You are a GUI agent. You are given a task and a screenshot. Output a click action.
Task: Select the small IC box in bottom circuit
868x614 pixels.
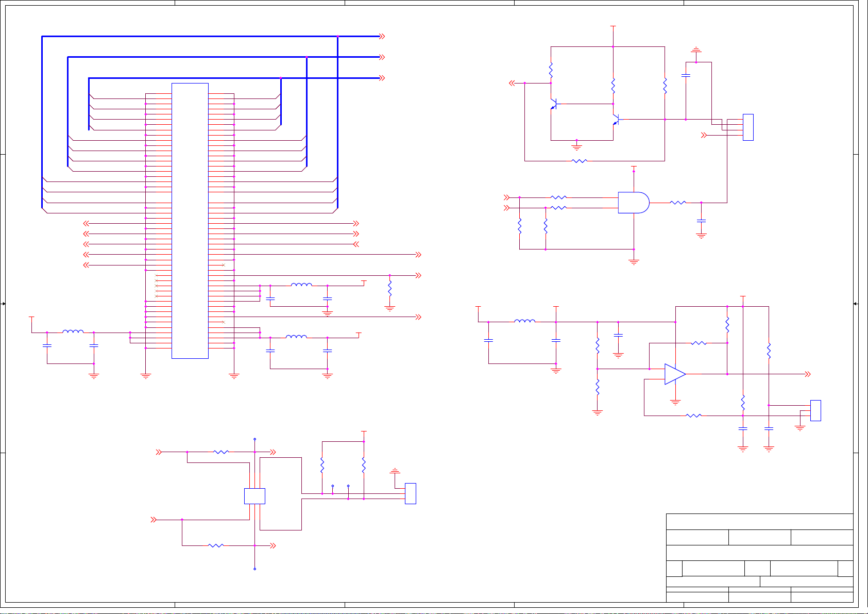[x=254, y=496]
